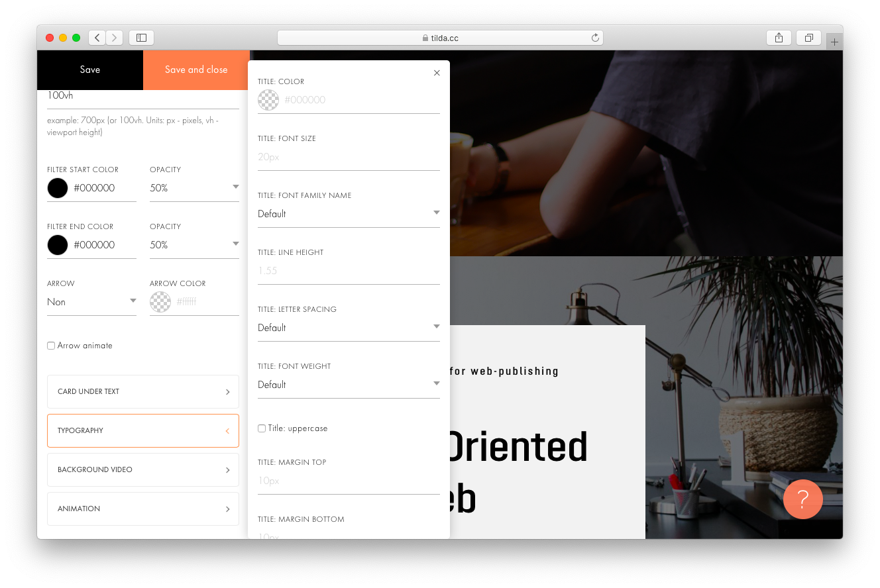Open the transparent Arrow Color picker
880x588 pixels.
160,302
